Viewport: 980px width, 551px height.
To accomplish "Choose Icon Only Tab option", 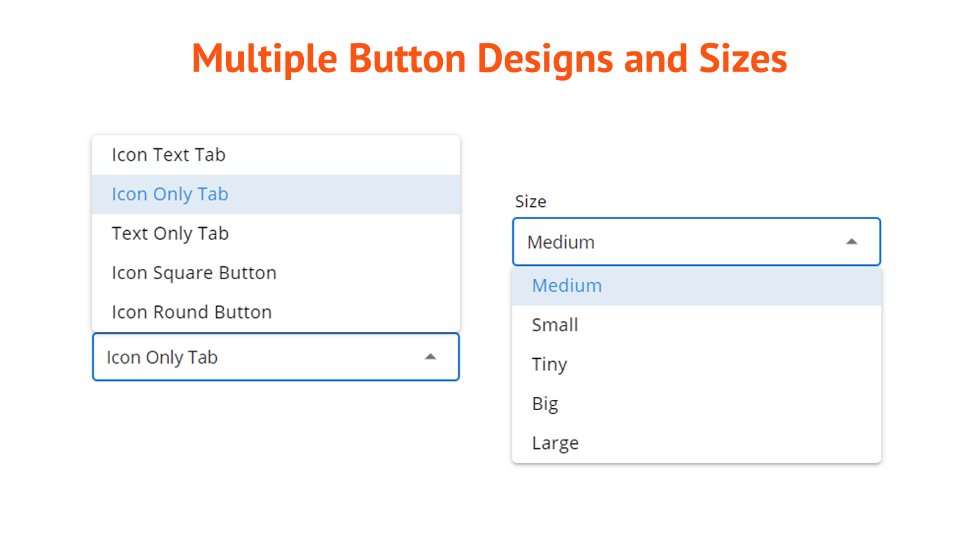I will pos(170,193).
